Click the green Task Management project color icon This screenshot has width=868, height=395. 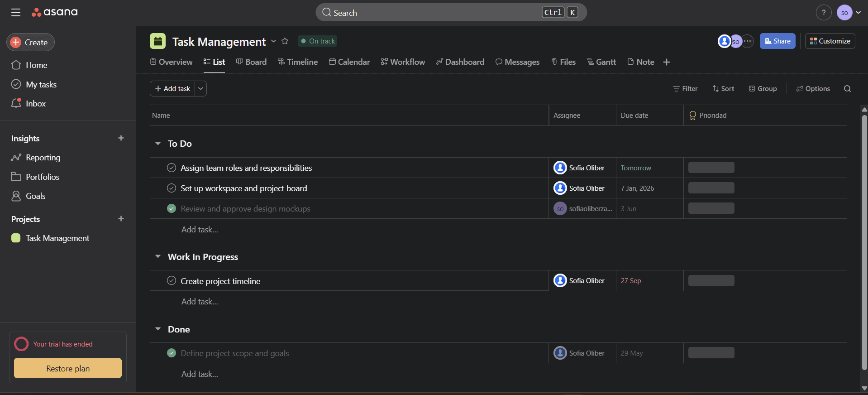[x=157, y=41]
